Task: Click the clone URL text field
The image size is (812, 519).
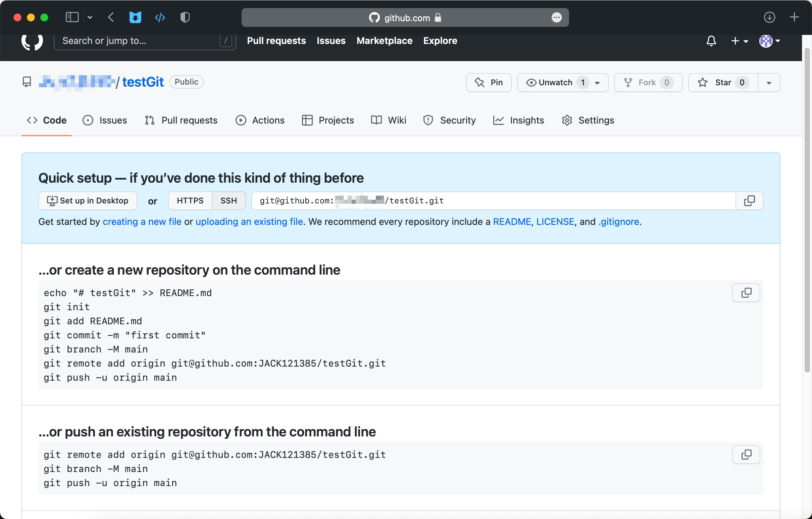Action: point(493,201)
